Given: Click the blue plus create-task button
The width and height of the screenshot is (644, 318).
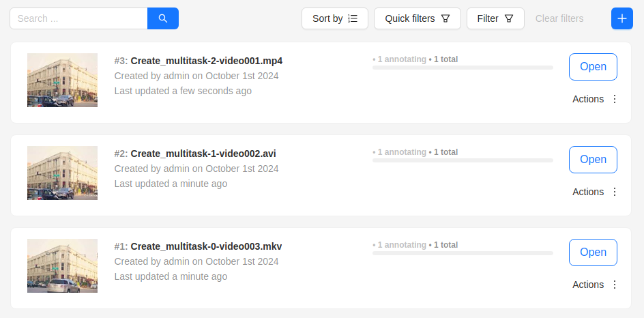Looking at the screenshot, I should tap(621, 18).
